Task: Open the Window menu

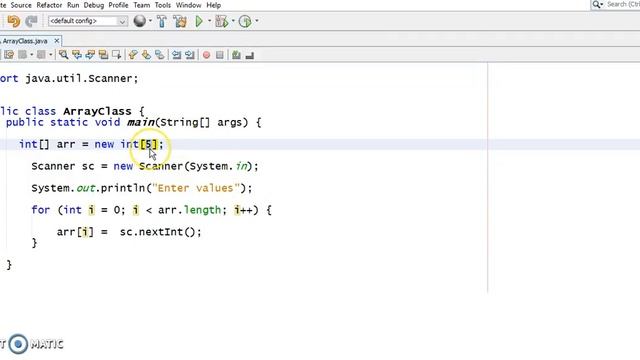Action: (x=189, y=5)
